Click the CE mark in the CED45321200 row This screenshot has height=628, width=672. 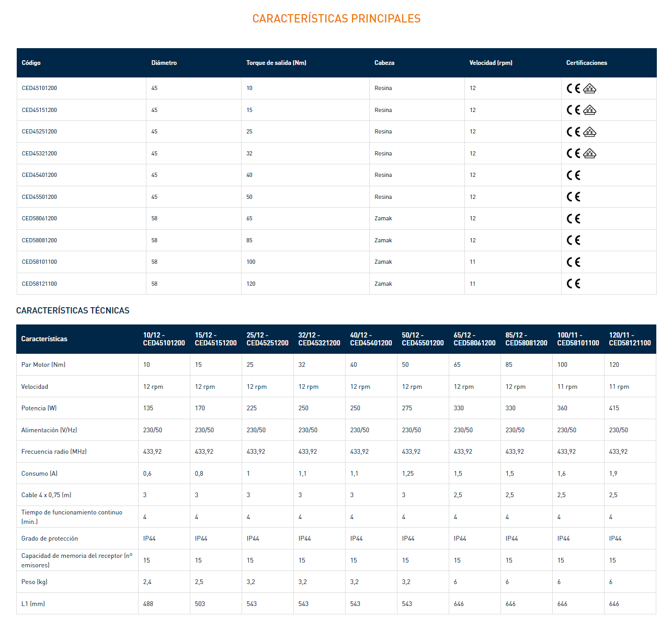[573, 153]
